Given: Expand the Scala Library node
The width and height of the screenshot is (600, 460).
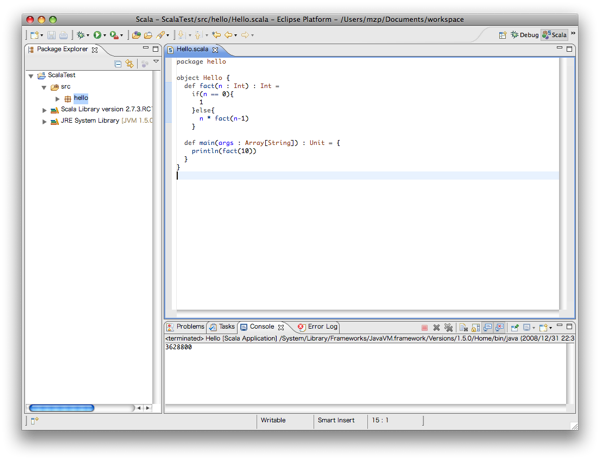Looking at the screenshot, I should (44, 110).
